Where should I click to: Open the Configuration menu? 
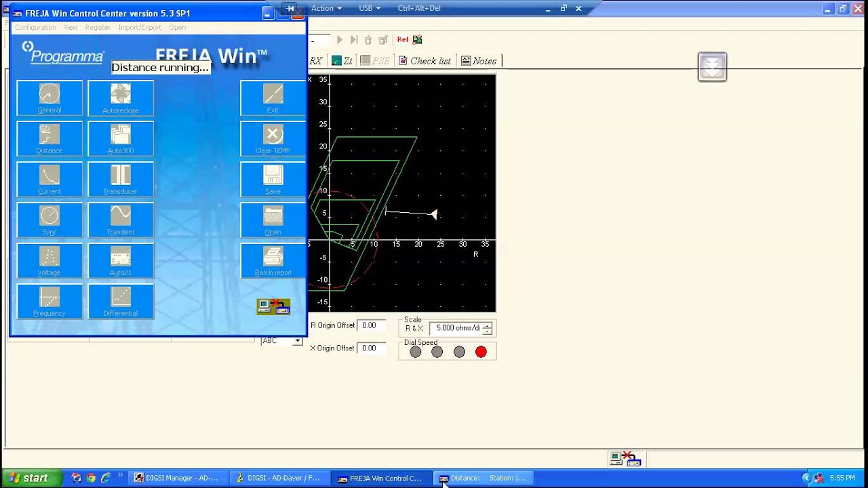35,27
